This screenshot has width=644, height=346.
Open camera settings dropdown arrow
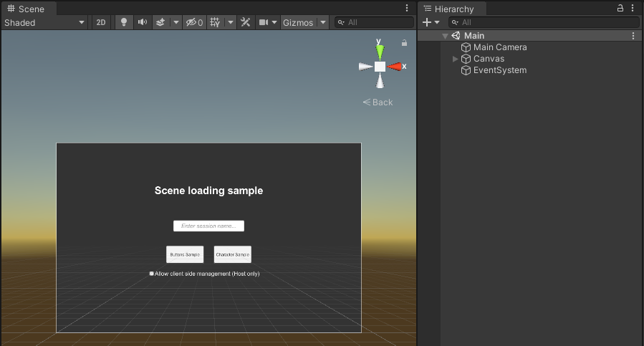pos(274,23)
